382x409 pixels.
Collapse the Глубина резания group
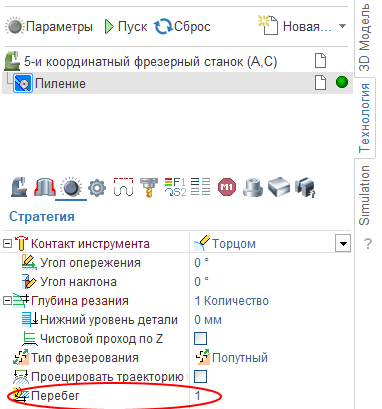pyautogui.click(x=7, y=301)
